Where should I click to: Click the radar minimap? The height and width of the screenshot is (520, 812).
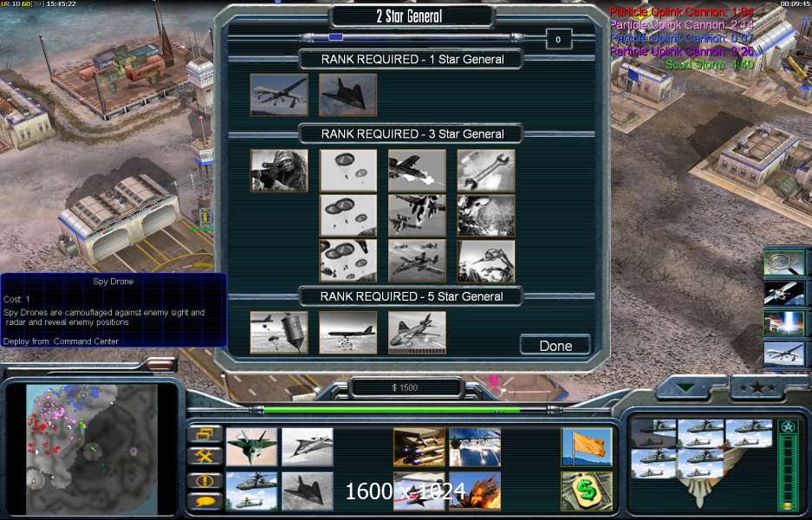[92, 449]
